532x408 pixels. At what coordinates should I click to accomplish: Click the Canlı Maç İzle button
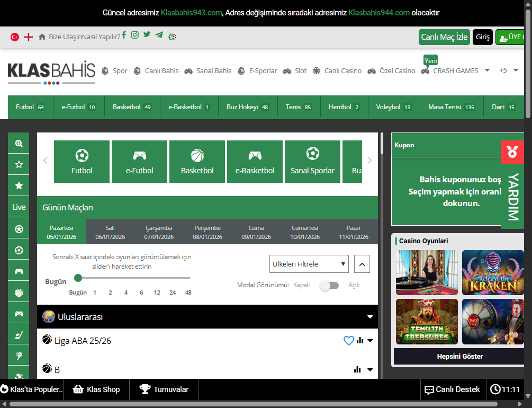click(444, 37)
